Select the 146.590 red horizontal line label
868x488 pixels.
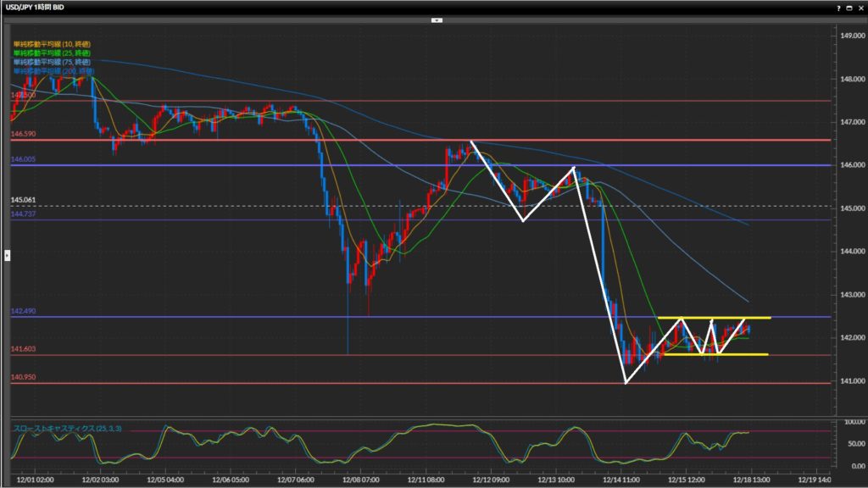tap(23, 134)
